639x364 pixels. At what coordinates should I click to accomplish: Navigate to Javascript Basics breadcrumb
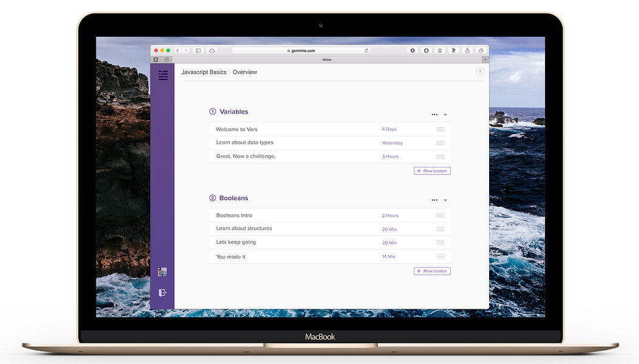point(204,72)
